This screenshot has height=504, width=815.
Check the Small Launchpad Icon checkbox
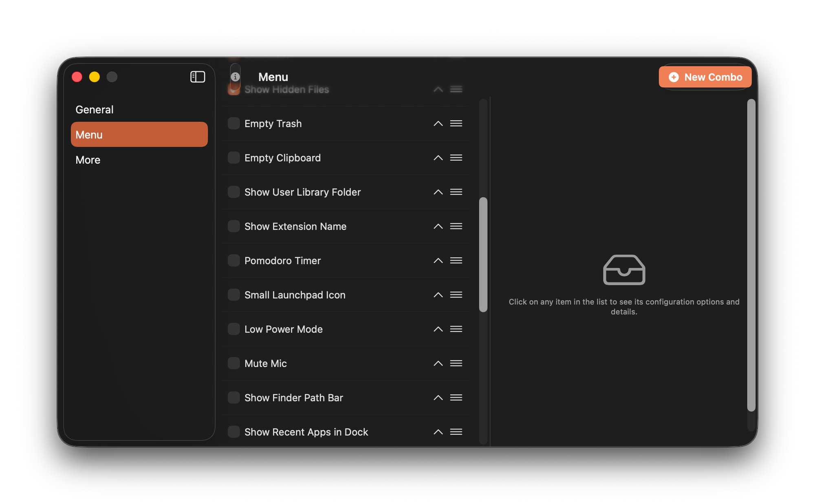tap(234, 295)
